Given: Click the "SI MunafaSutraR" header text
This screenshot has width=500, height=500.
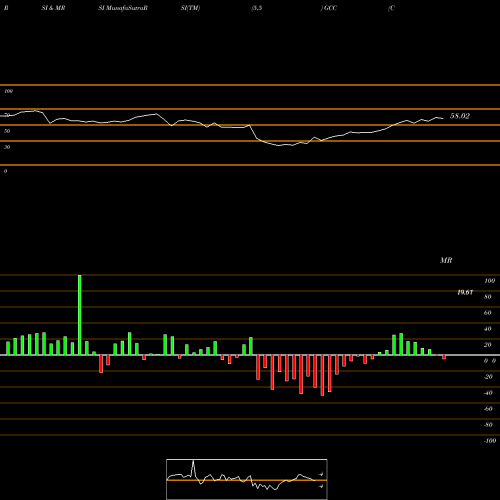Looking at the screenshot, I should click(x=123, y=8).
